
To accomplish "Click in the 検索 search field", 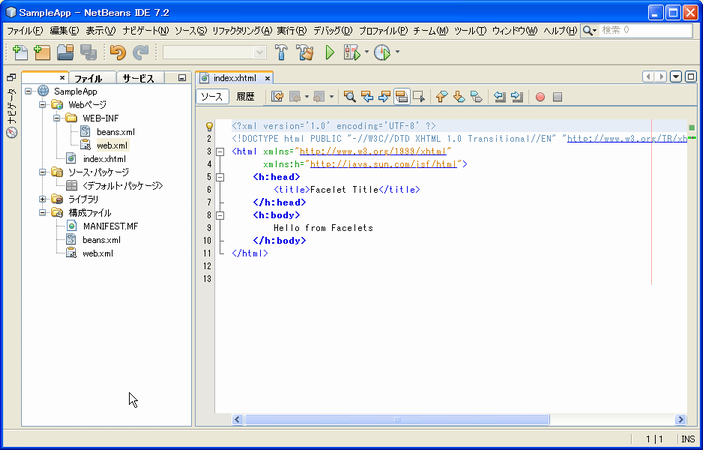I will tap(646, 30).
